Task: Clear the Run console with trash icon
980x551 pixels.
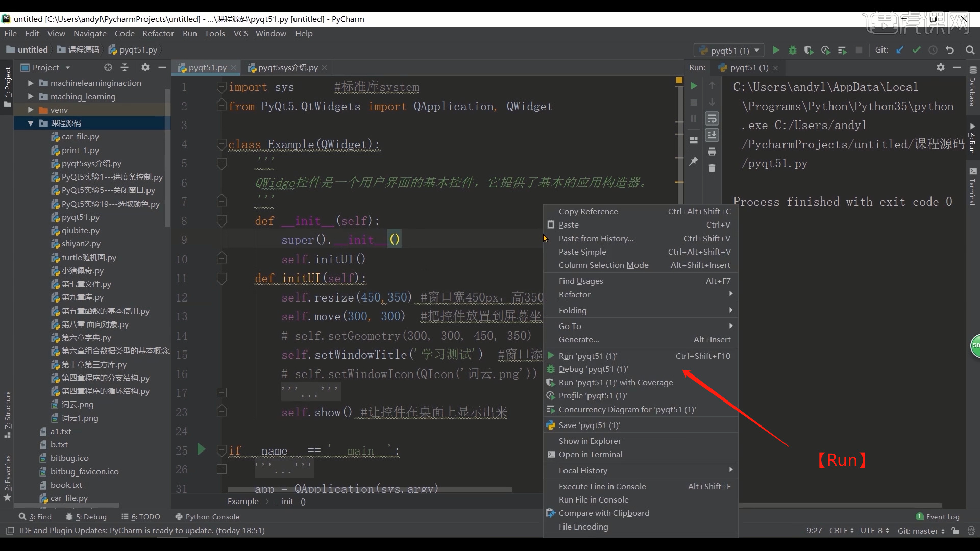Action: (x=712, y=168)
